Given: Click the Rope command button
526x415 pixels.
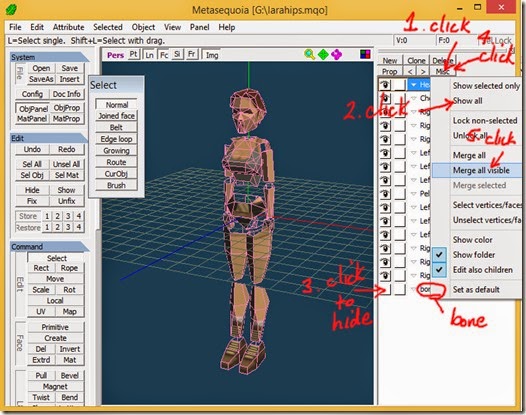Looking at the screenshot, I should point(69,268).
